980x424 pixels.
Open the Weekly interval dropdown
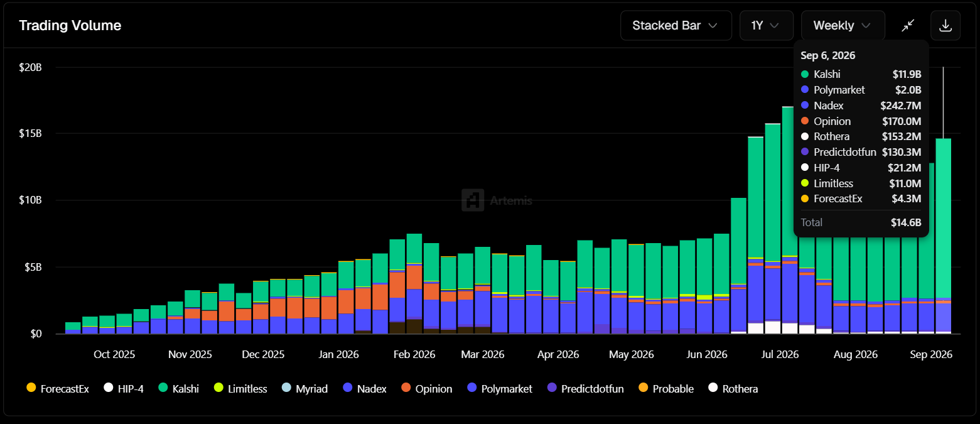843,26
